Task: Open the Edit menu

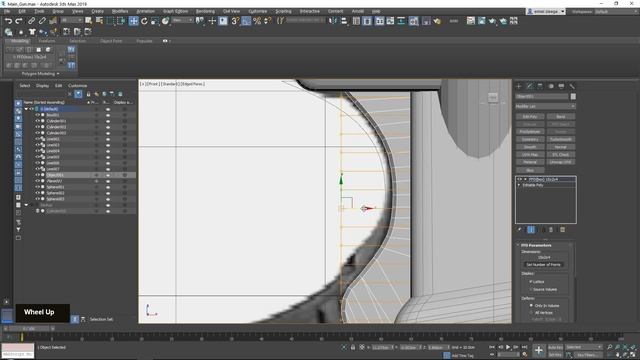Action: coord(22,11)
